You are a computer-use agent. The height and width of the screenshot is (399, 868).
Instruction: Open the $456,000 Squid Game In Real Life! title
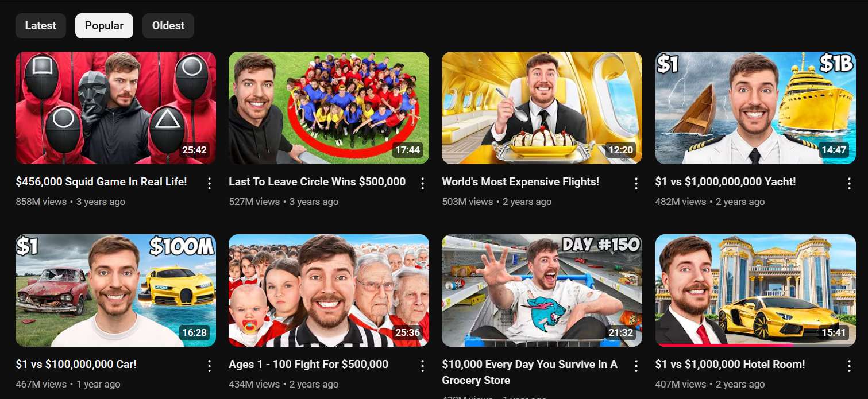(102, 182)
